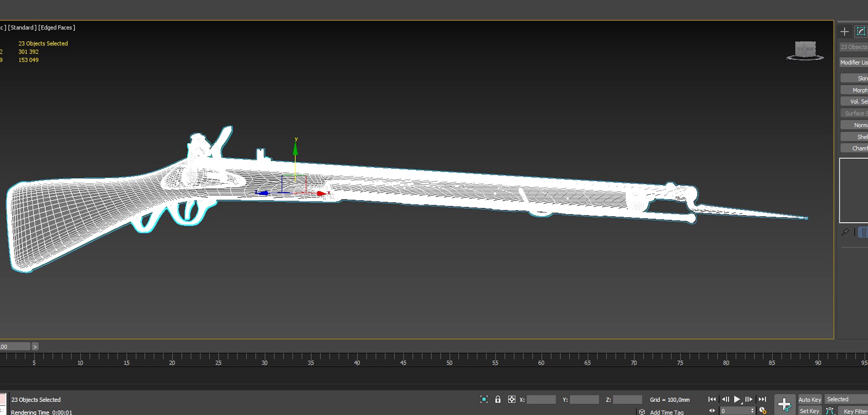Toggle Set Key mode

tap(809, 410)
